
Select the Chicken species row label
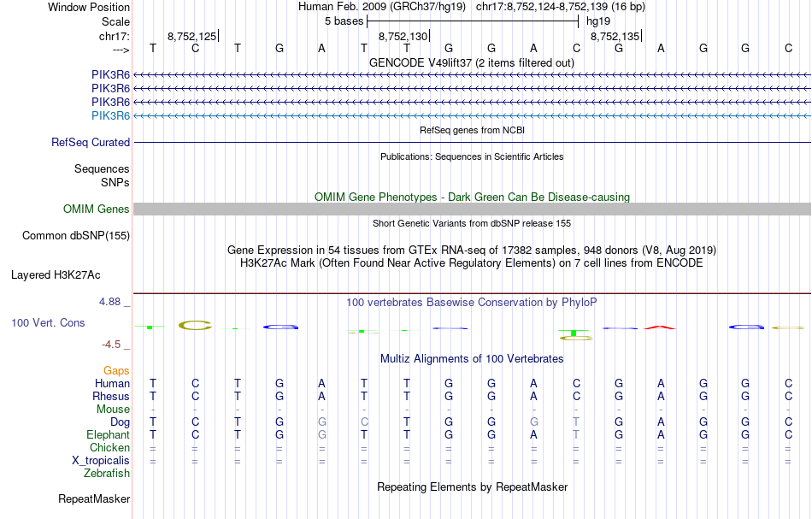(x=109, y=447)
